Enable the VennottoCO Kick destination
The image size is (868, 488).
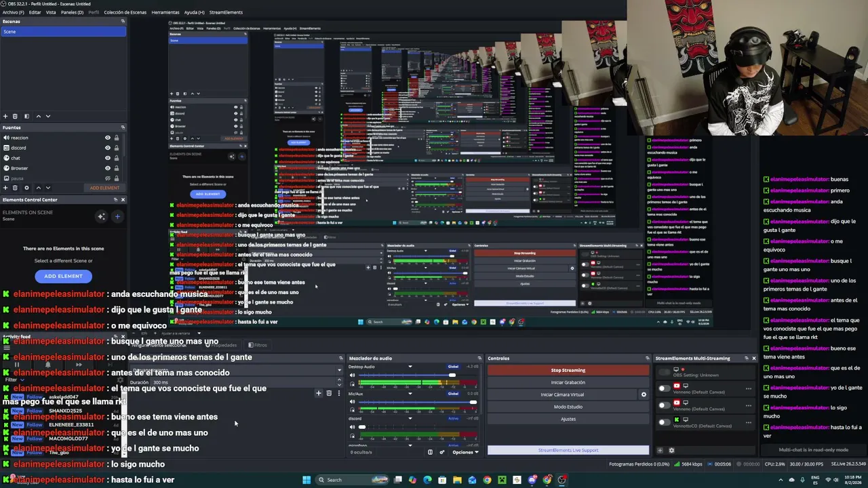(x=665, y=422)
